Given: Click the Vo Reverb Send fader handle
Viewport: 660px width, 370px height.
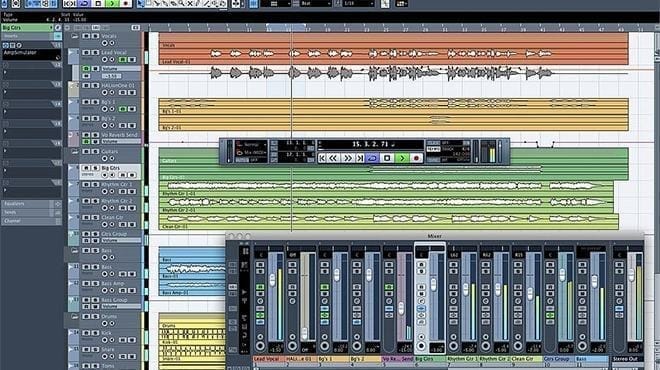Looking at the screenshot, I should click(x=401, y=308).
